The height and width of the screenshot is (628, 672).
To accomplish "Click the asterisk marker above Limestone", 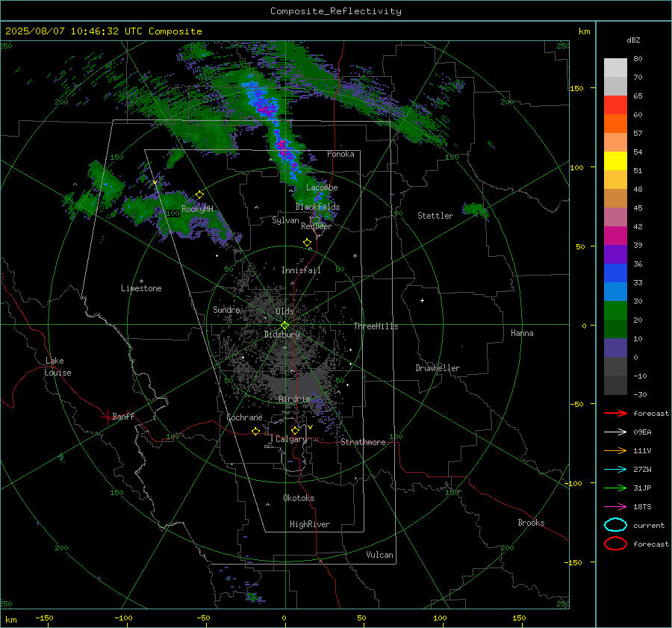I will [141, 282].
